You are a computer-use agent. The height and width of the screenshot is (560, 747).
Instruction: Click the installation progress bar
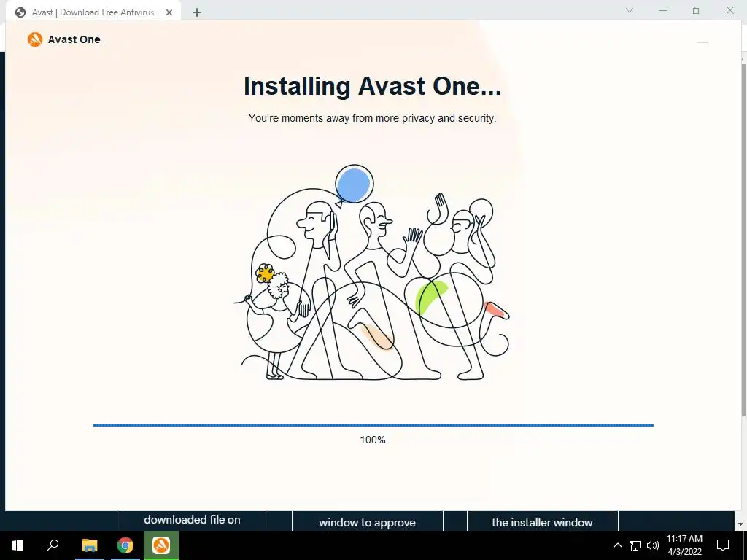pos(373,425)
